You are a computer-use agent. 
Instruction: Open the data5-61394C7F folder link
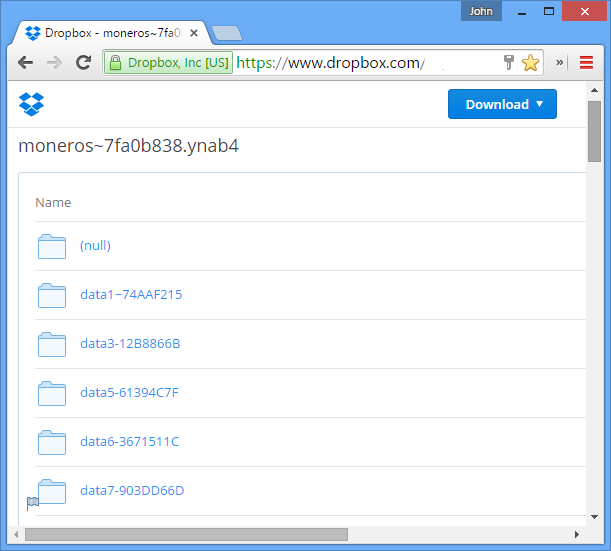point(129,392)
